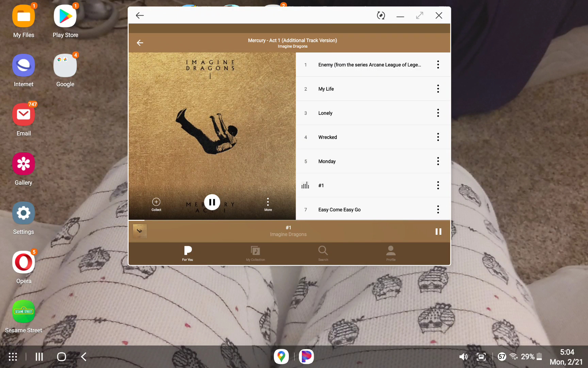Image resolution: width=588 pixels, height=368 pixels.
Task: Open the More options on album art
Action: click(268, 202)
